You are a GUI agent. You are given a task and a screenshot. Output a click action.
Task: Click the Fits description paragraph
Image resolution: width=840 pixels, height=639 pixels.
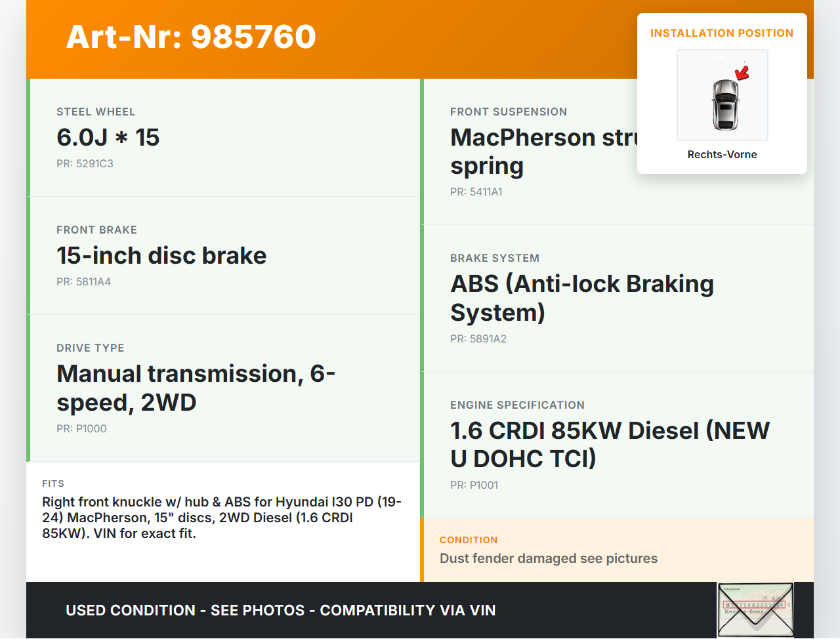point(222,518)
